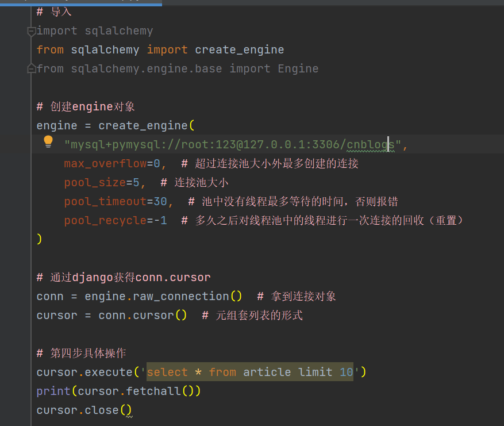Place cursor in the cnblogs database name
Image resolution: width=504 pixels, height=426 pixels.
pos(371,145)
